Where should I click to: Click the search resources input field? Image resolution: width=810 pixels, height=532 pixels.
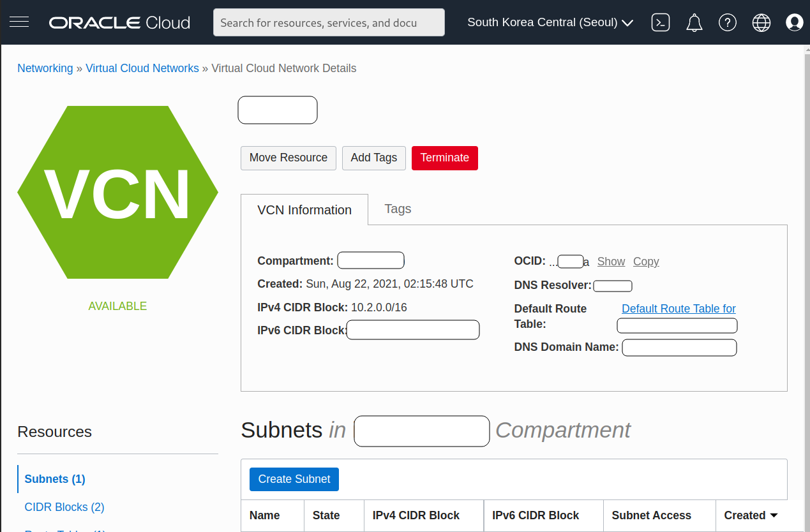(329, 22)
